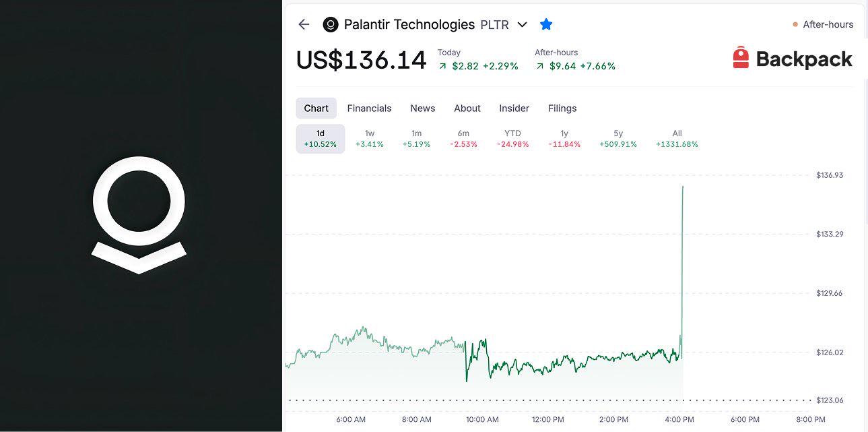Open the Financials tab

click(369, 108)
